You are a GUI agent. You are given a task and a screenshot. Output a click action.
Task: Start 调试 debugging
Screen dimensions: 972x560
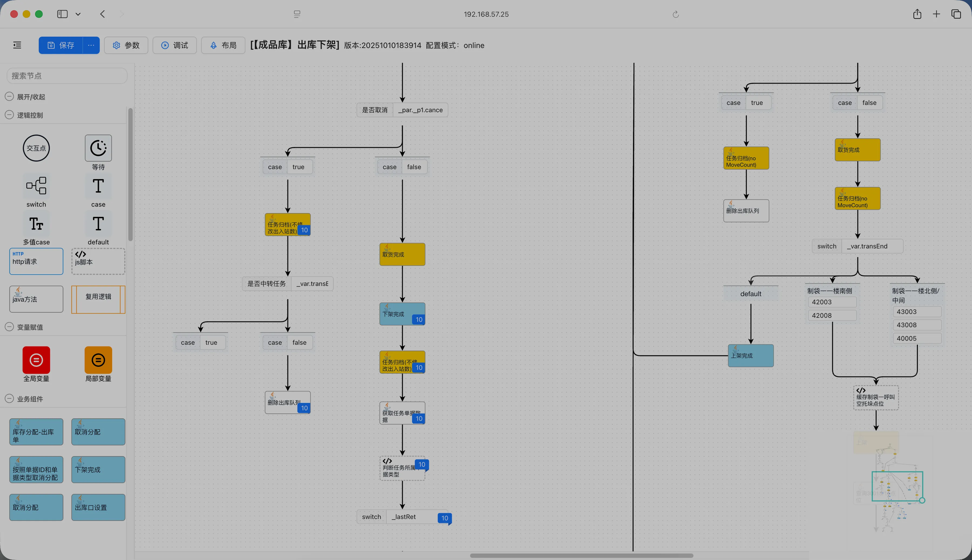(x=175, y=45)
